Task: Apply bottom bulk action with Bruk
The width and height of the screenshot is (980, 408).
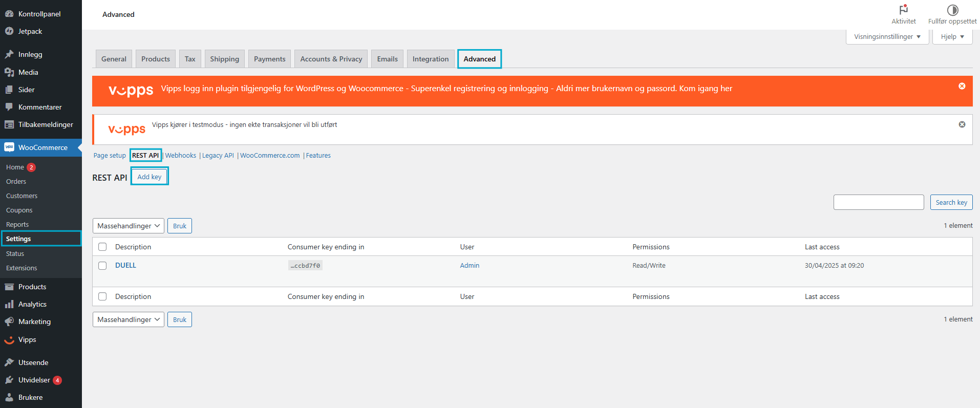Action: click(x=180, y=319)
